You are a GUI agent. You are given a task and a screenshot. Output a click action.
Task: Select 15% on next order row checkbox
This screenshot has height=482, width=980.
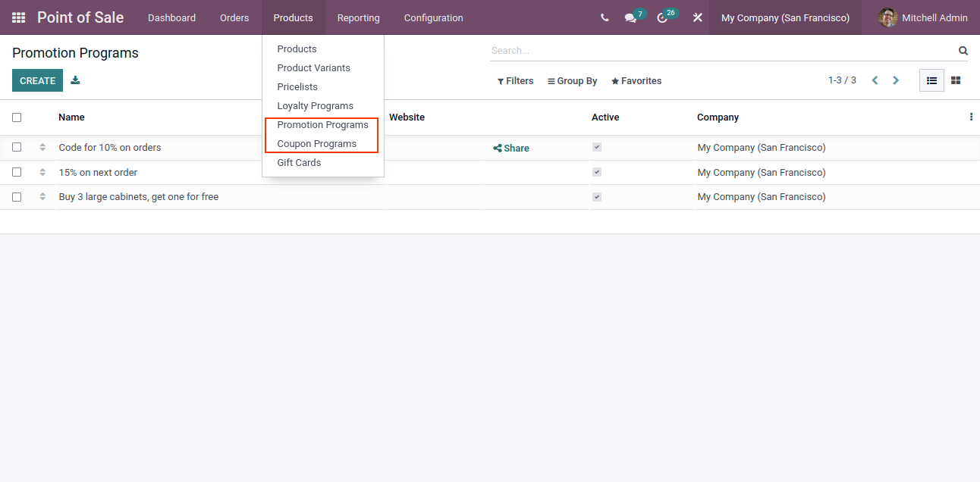click(x=17, y=173)
